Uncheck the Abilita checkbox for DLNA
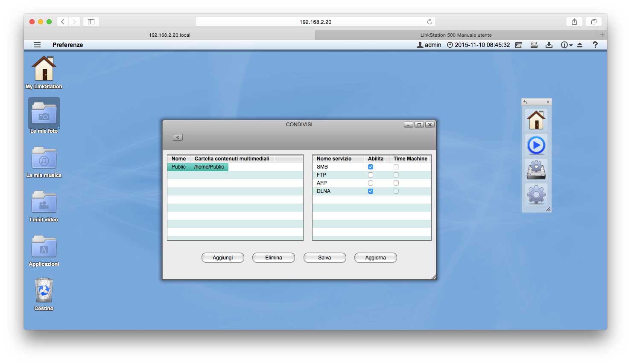 click(x=371, y=191)
